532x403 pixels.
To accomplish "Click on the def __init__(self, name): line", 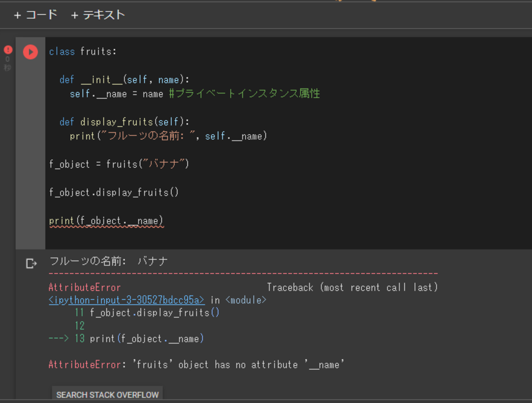I will tap(124, 80).
